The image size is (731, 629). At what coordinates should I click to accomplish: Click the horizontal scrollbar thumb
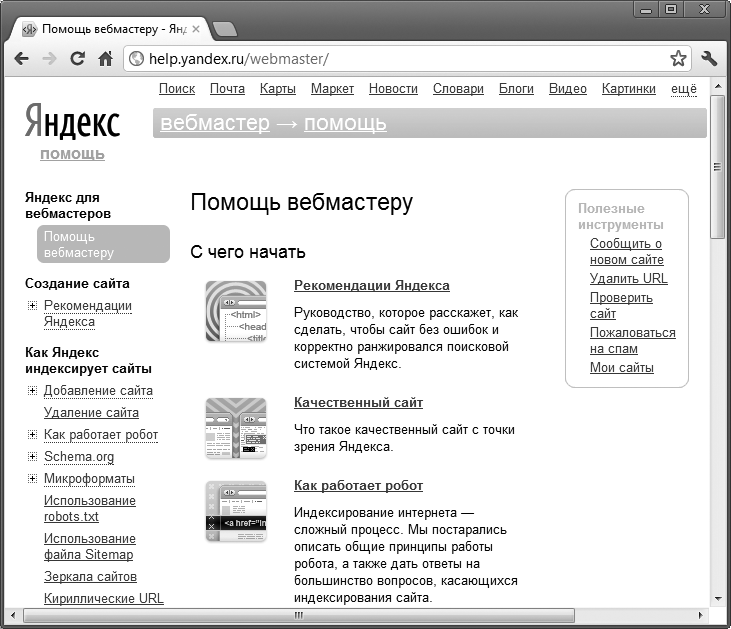[299, 615]
